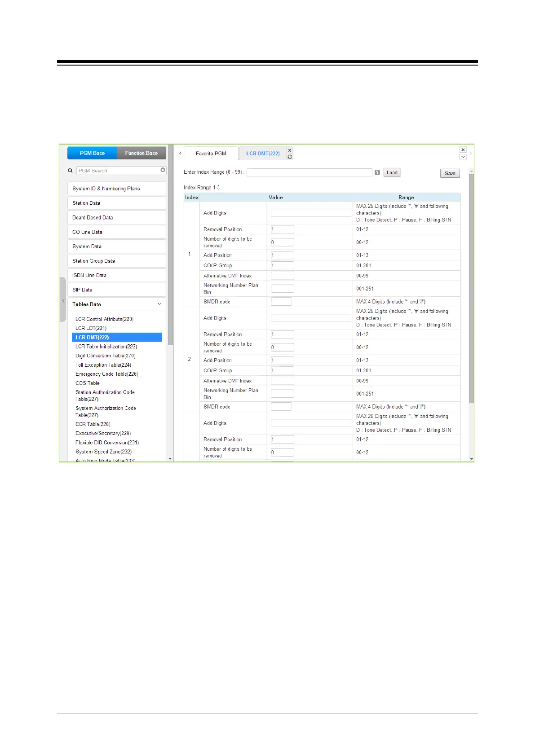Clear the PGM Search field
Viewport: 535px width, 756px height.
[x=163, y=170]
